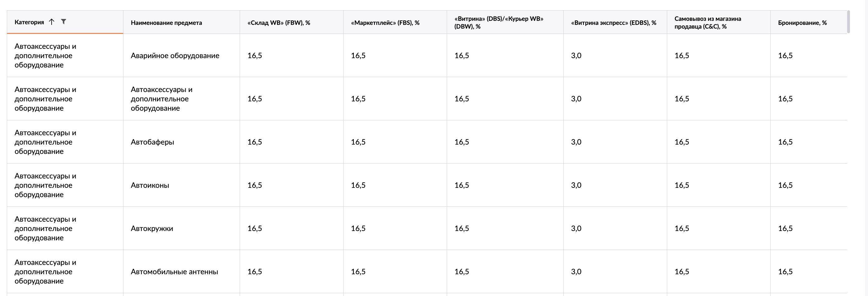868x296 pixels.
Task: Click the 3,0 EDBS value for Аварийное оборудование
Action: click(576, 56)
